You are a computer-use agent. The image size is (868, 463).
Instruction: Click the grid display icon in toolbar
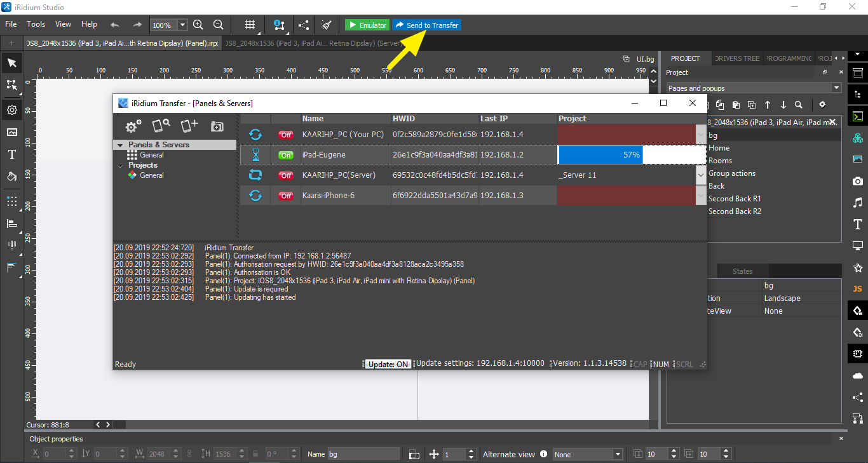(x=250, y=25)
